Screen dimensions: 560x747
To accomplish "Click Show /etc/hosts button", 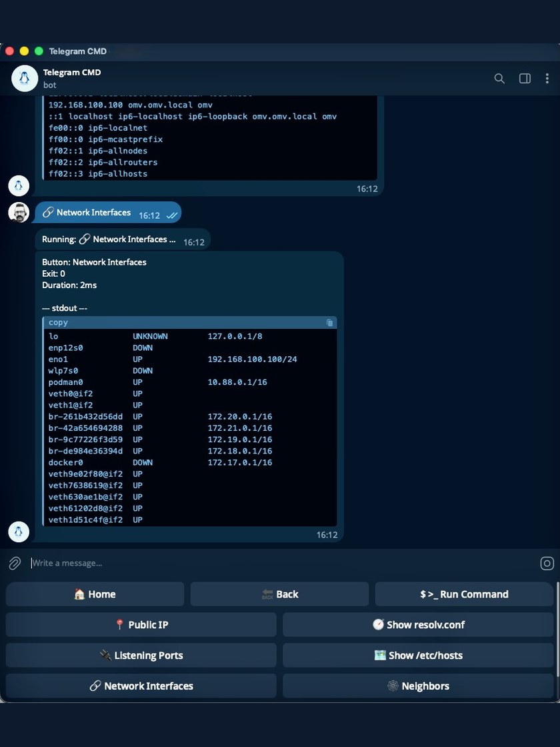I will pyautogui.click(x=418, y=655).
